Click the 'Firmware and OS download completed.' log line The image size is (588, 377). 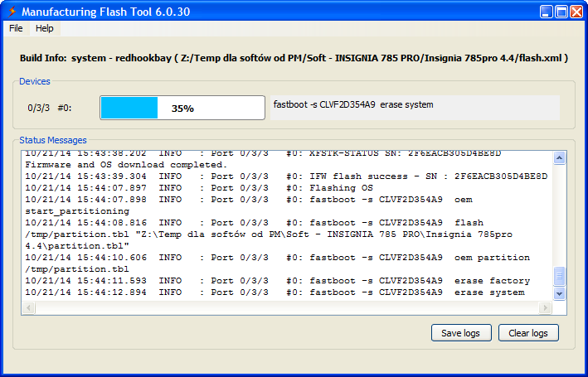(x=126, y=165)
